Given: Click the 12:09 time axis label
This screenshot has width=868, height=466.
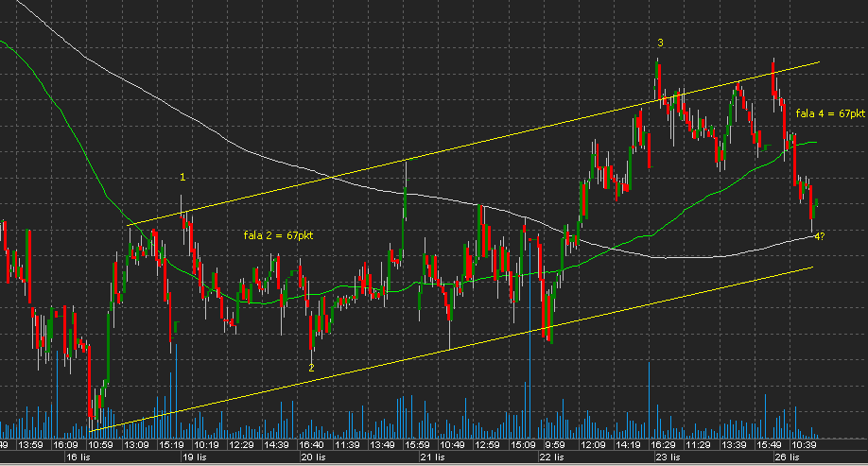Looking at the screenshot, I should (592, 445).
